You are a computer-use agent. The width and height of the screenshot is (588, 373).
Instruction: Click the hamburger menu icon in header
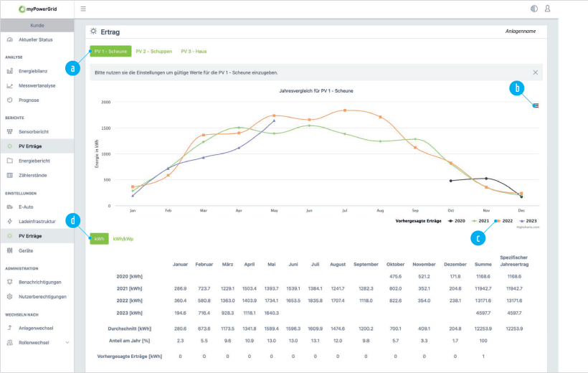[x=83, y=9]
